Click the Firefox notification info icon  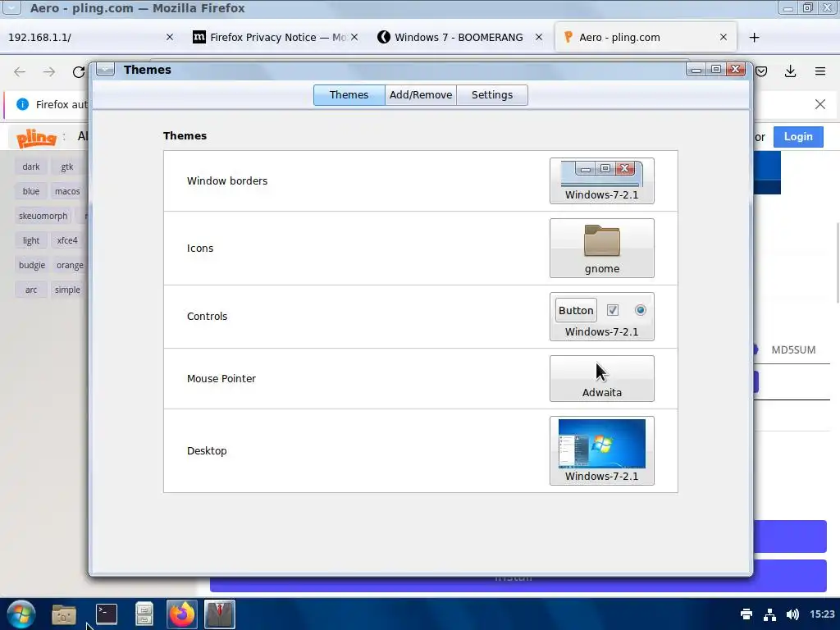22,104
